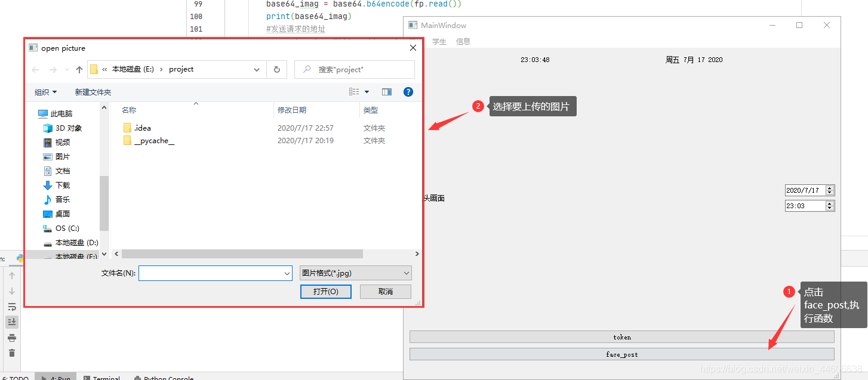Select 本地磁盘 (E:) in the breadcrumb path
The height and width of the screenshot is (380, 868).
133,69
